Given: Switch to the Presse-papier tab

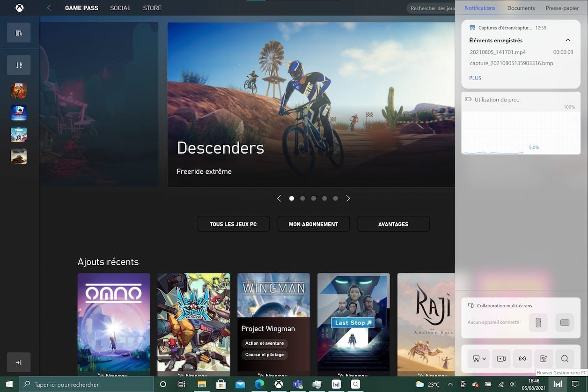Looking at the screenshot, I should coord(562,8).
